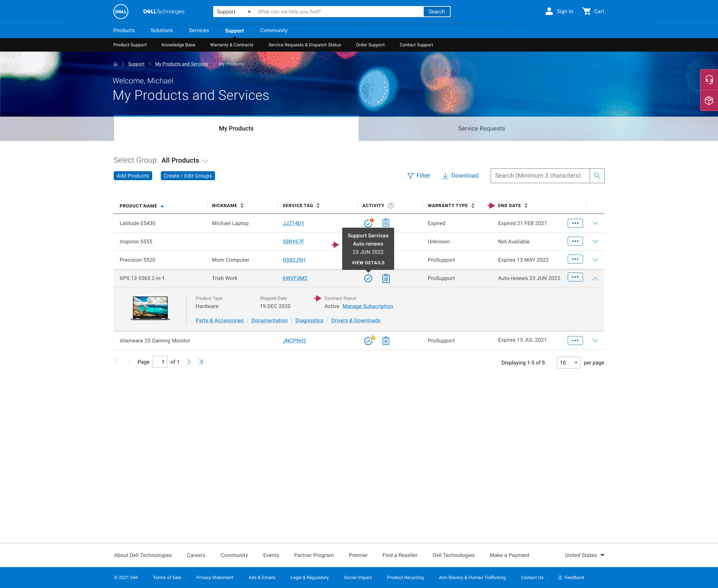This screenshot has height=588, width=718.
Task: Open clipboard icon for Alienware 25 monitor
Action: [x=386, y=341]
